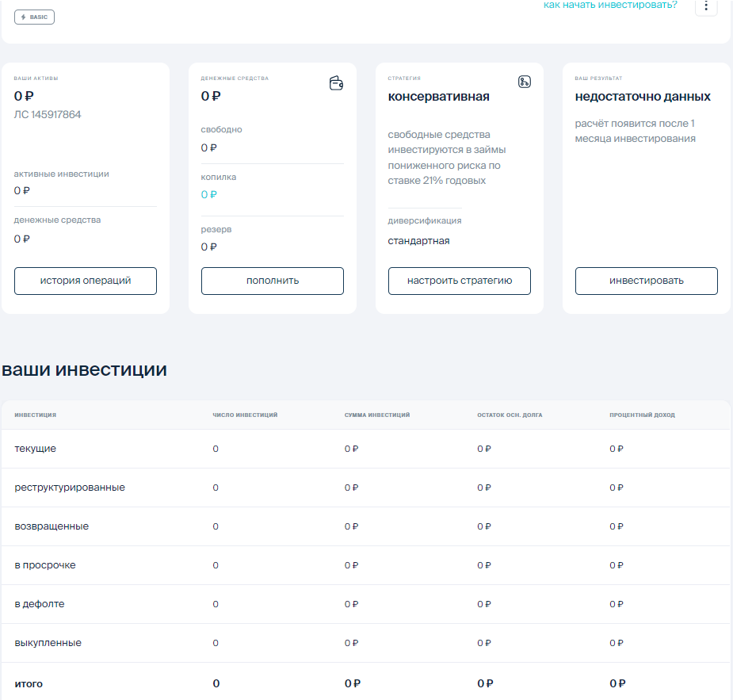Click account number ЛС 145917864
The height and width of the screenshot is (700, 733).
coord(48,115)
